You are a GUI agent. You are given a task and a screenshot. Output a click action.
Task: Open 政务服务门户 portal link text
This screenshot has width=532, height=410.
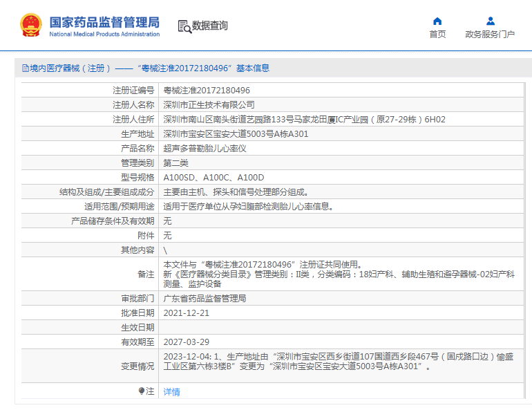490,35
